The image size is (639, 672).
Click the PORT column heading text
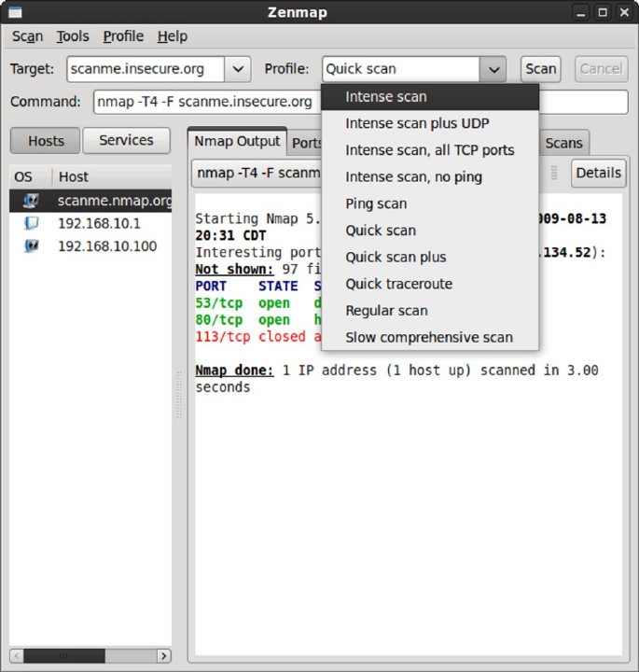[x=211, y=287]
